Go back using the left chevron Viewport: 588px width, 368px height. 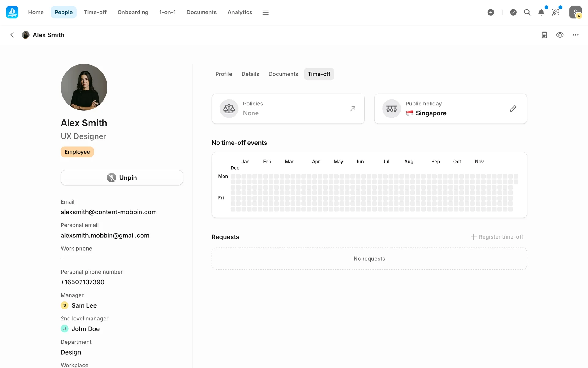tap(12, 35)
